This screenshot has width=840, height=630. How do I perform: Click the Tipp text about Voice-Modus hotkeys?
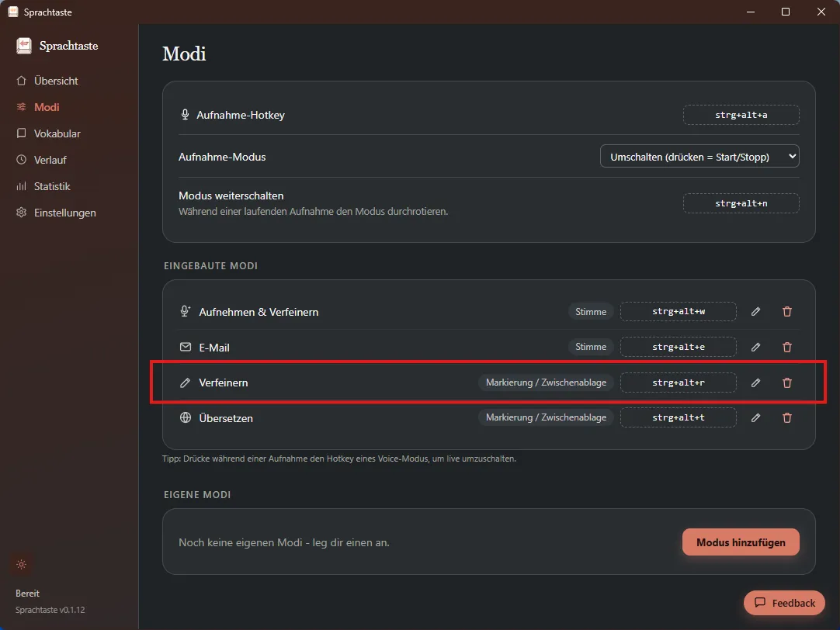point(339,459)
